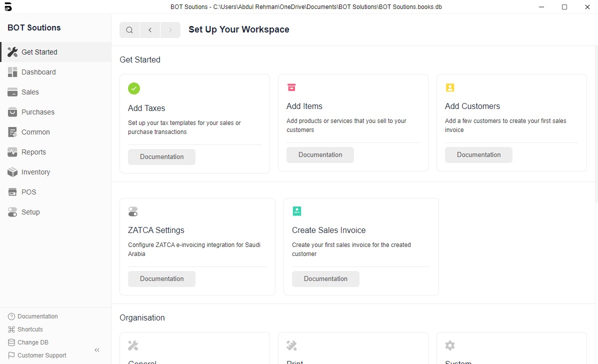This screenshot has width=598, height=364.
Task: Click the POS icon in sidebar
Action: [12, 192]
